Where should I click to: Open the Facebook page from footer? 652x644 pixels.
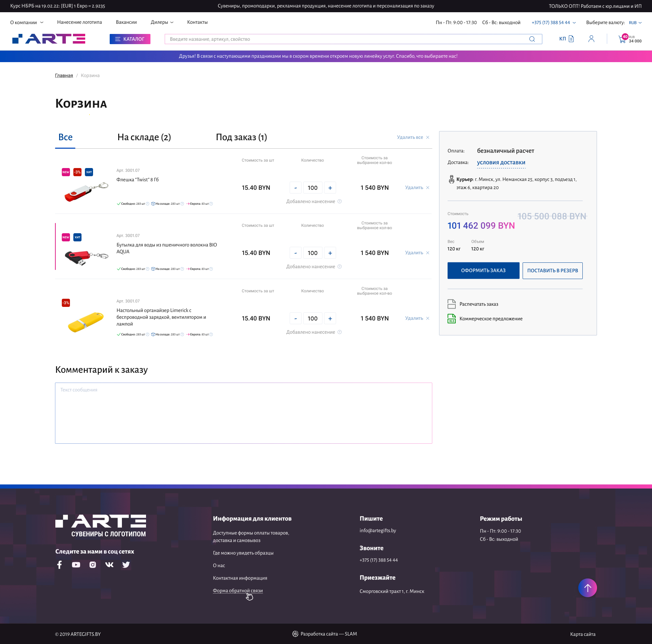pos(60,565)
